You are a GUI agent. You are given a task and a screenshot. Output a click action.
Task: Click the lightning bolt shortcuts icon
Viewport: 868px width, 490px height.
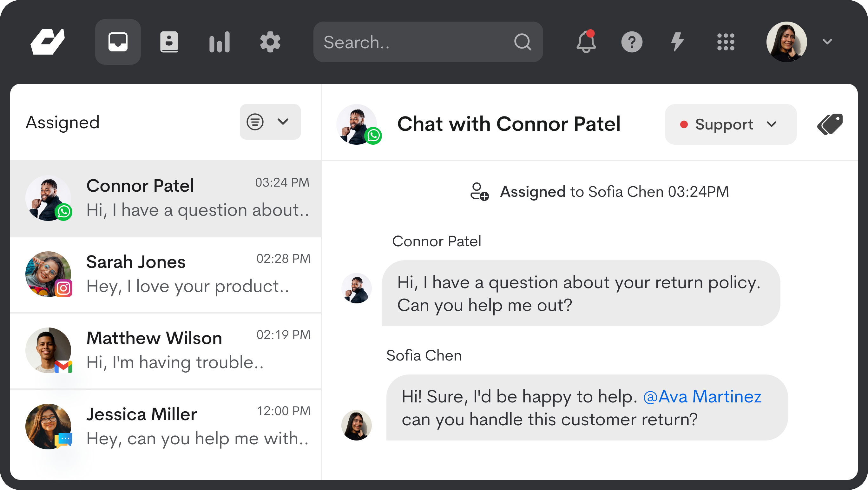(x=677, y=42)
